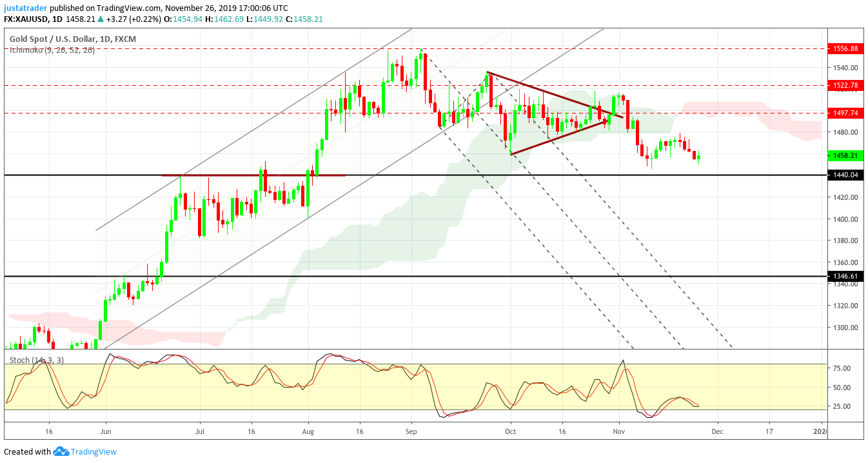
Task: Click the 1480.00 price axis label
Action: tap(845, 132)
